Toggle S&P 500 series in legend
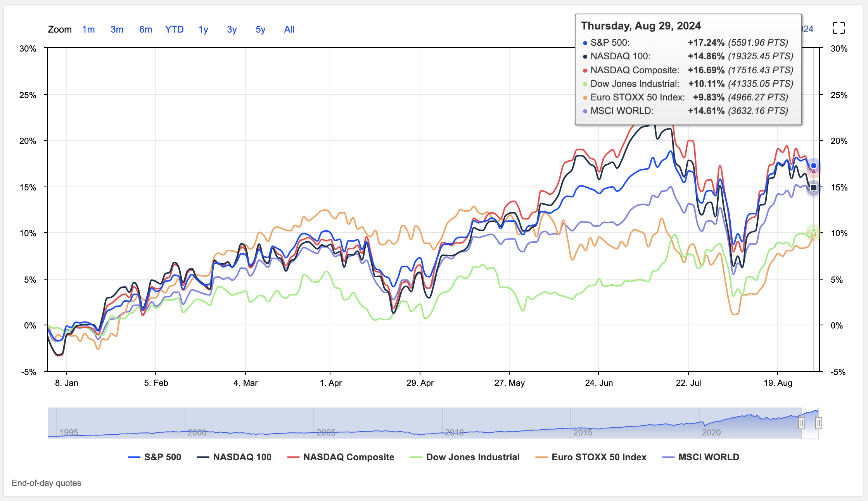868x501 pixels. point(154,457)
